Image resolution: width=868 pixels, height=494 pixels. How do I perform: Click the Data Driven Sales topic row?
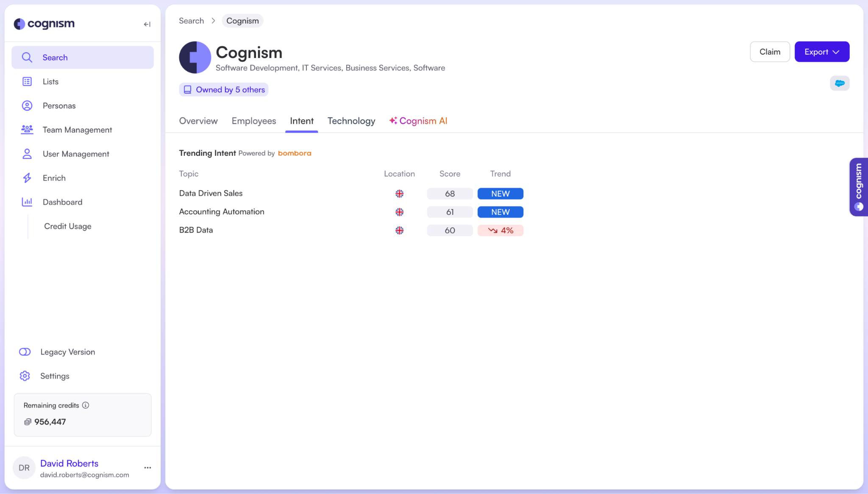(x=211, y=194)
